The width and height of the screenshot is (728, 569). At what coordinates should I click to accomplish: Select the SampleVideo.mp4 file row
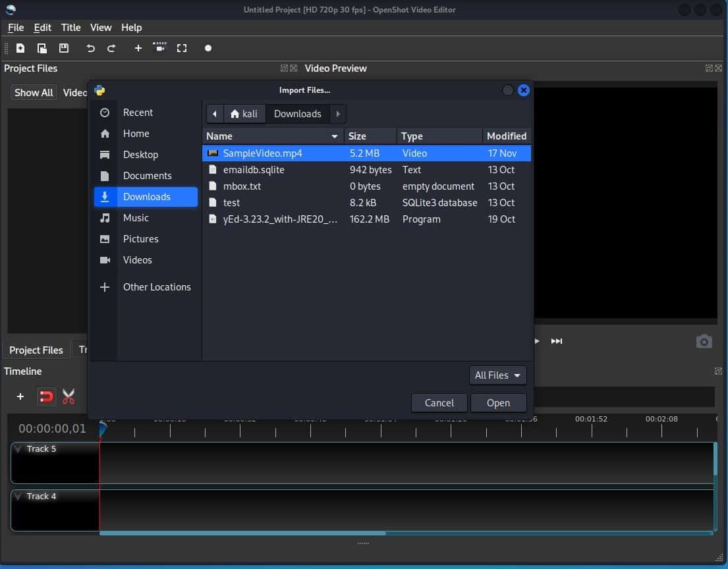[366, 153]
